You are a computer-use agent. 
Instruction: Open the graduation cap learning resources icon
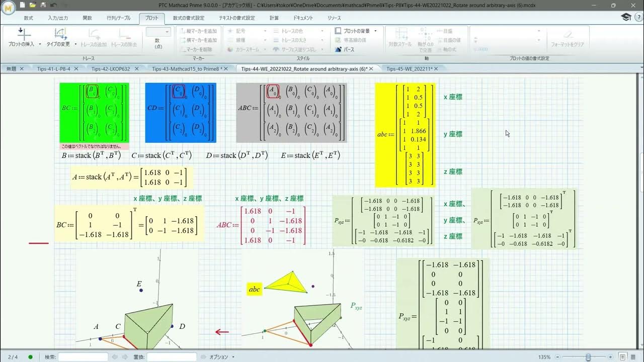tap(625, 17)
